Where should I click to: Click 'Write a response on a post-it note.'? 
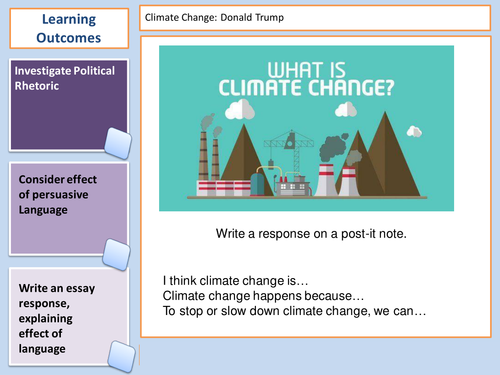(x=311, y=234)
